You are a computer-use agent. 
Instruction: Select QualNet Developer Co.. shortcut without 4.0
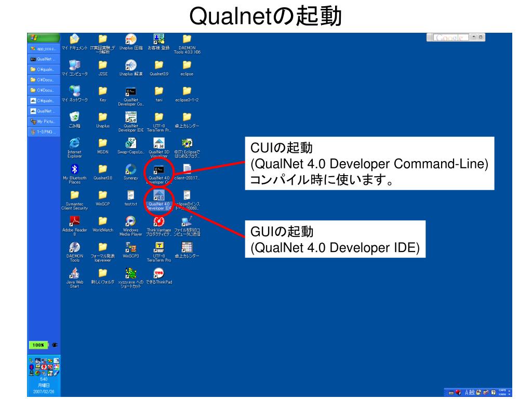(x=131, y=96)
